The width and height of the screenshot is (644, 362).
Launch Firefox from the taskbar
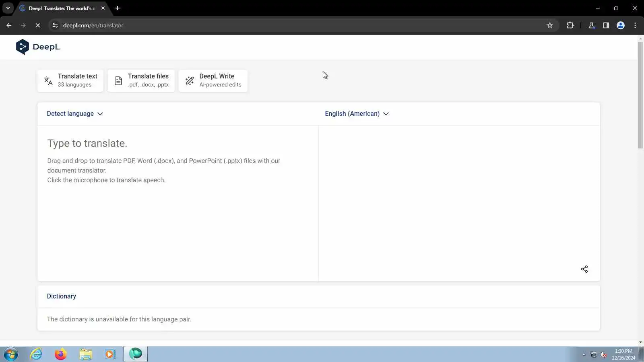click(x=61, y=354)
